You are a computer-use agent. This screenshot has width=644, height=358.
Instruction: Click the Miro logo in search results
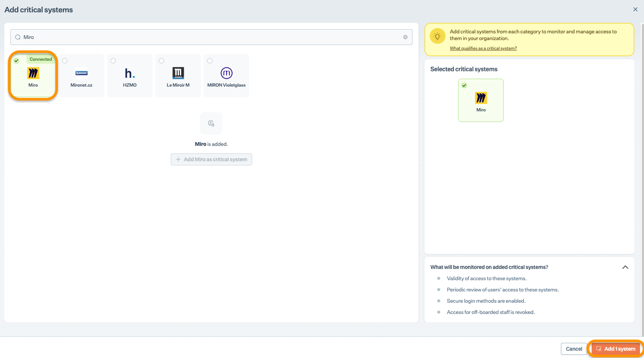pyautogui.click(x=33, y=73)
